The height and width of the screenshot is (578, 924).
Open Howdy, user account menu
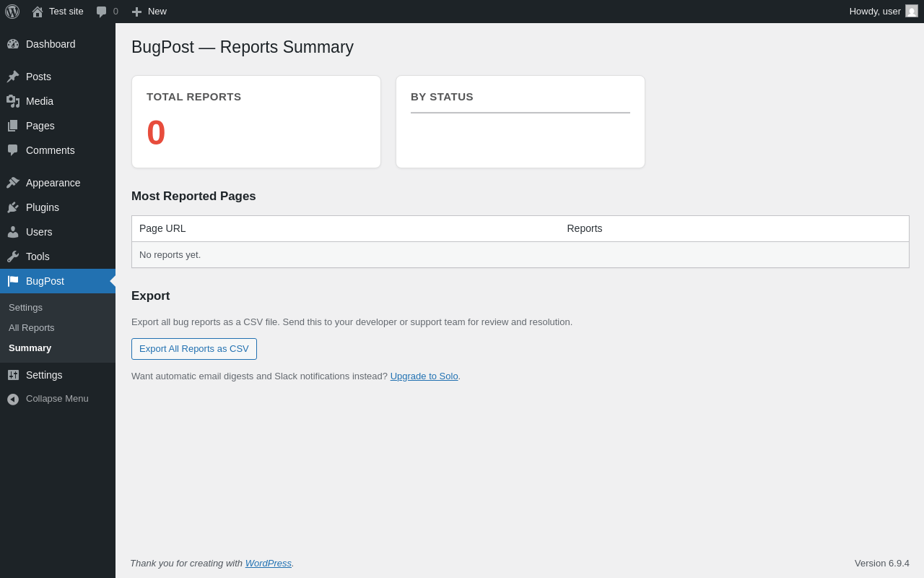pyautogui.click(x=875, y=12)
